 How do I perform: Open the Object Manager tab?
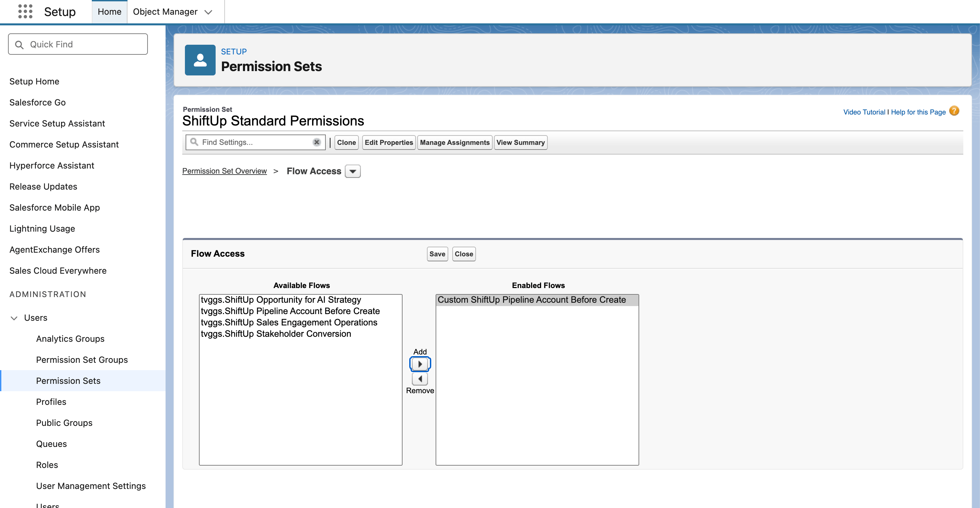click(x=165, y=12)
